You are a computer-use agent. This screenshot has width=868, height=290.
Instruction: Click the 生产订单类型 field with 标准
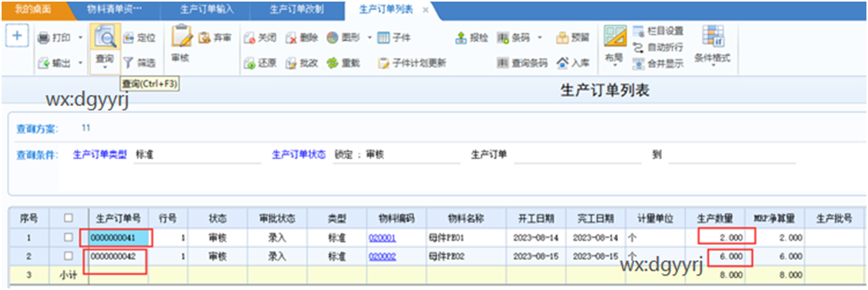(197, 155)
